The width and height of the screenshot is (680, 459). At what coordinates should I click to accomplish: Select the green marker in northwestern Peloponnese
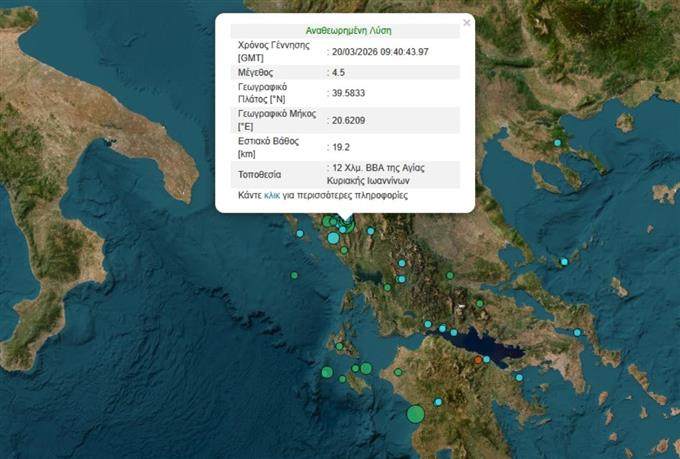398,372
